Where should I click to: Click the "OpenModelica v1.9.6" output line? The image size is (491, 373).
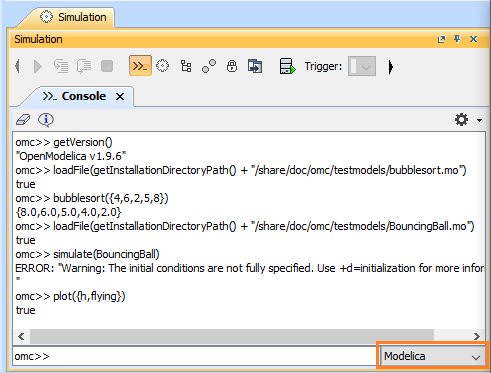click(x=71, y=156)
